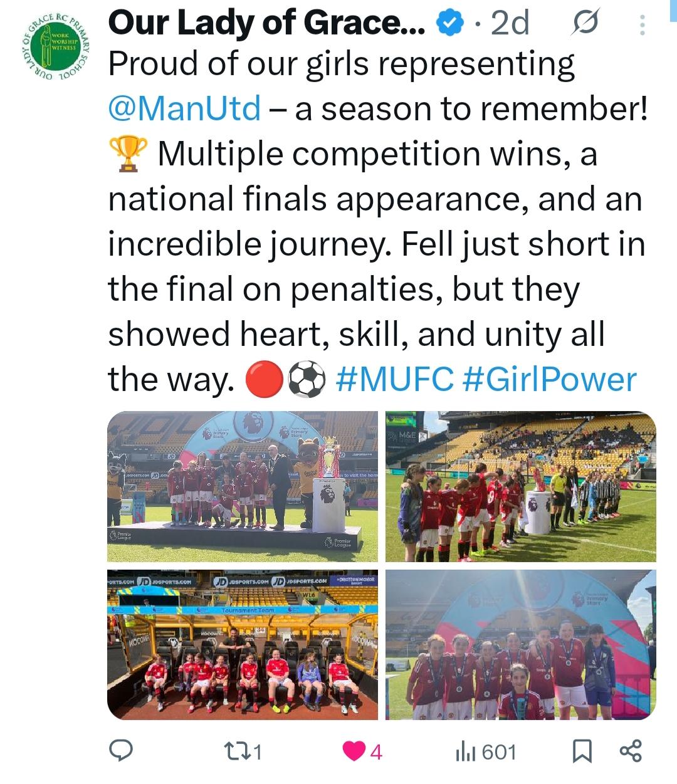The image size is (677, 784).
Task: Click the tweet body text to expand post
Action: point(376,222)
